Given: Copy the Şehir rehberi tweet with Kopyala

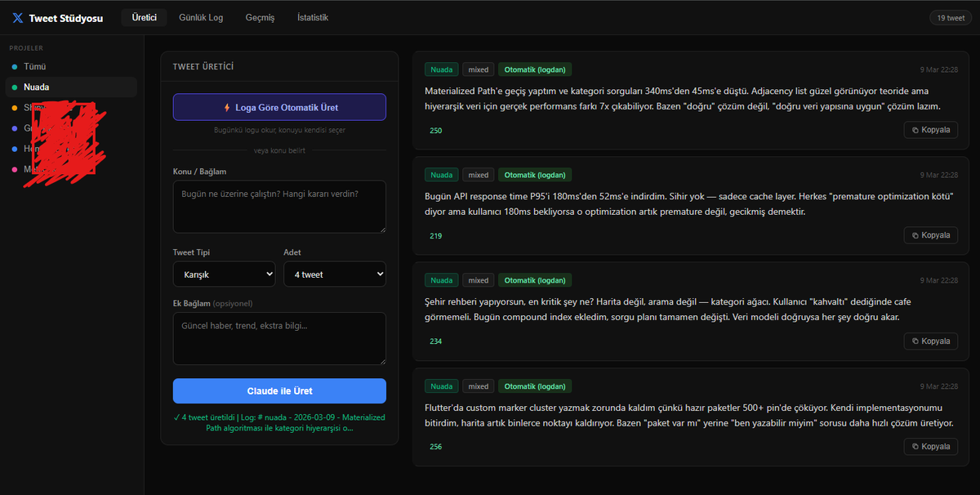Looking at the screenshot, I should (x=930, y=341).
